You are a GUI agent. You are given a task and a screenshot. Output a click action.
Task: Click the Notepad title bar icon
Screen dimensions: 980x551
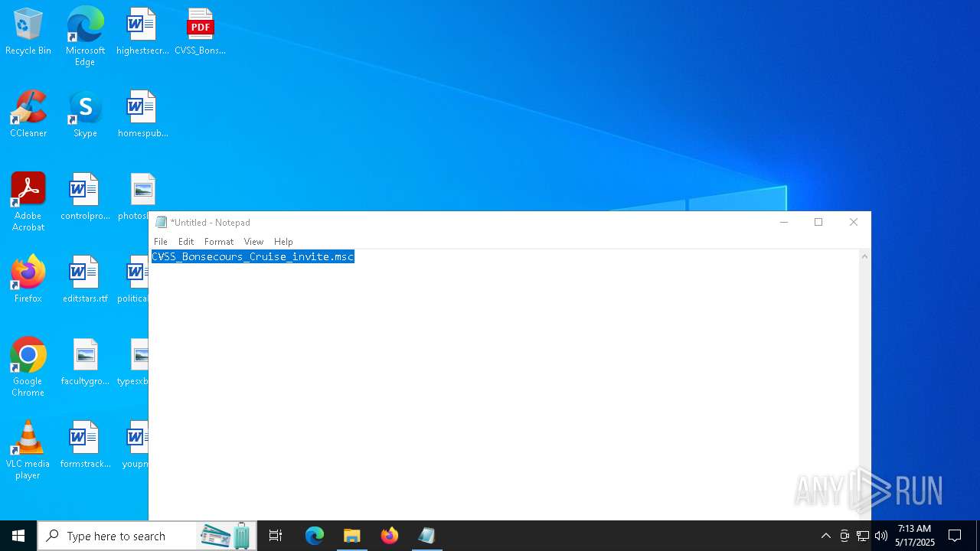(x=161, y=222)
